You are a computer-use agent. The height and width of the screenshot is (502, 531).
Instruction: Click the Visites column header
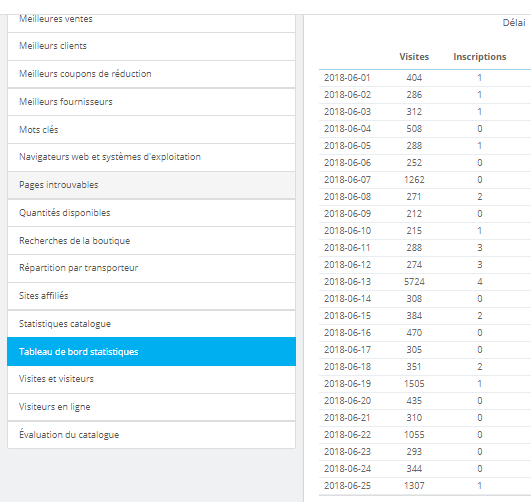(414, 57)
